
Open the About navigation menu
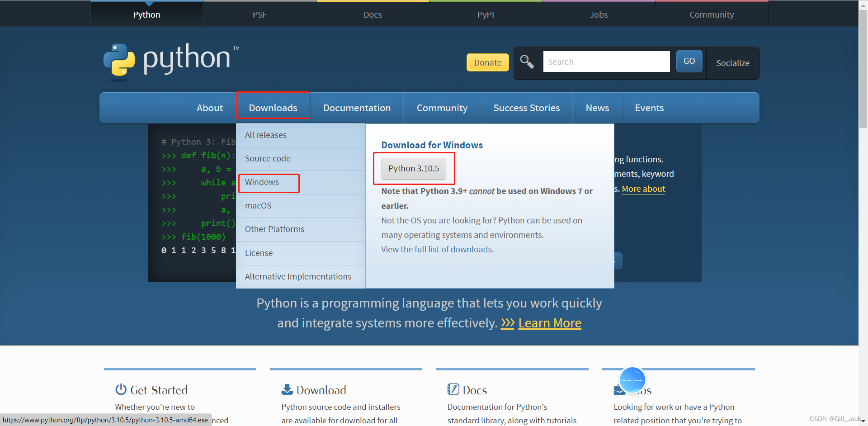pos(210,108)
